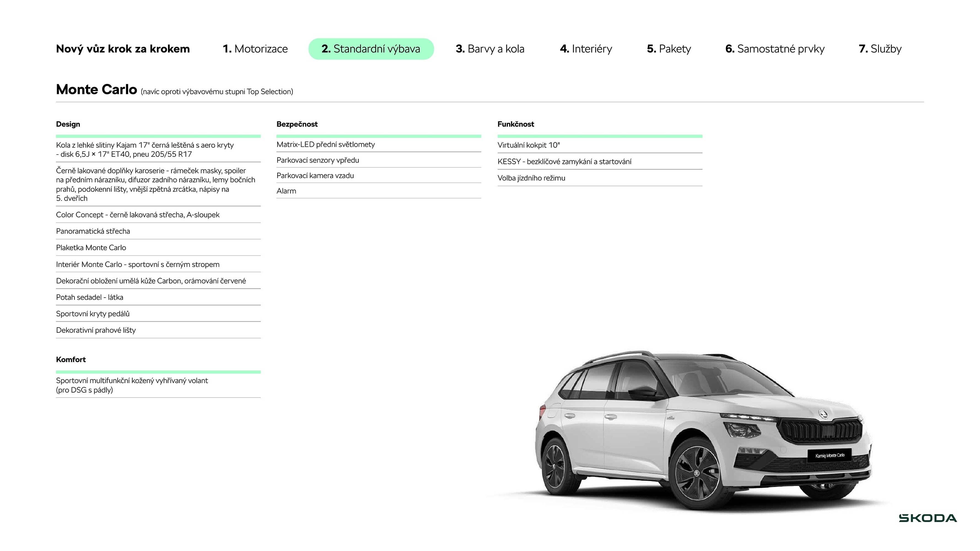Select the Design section header
The image size is (980, 551).
pos(68,124)
